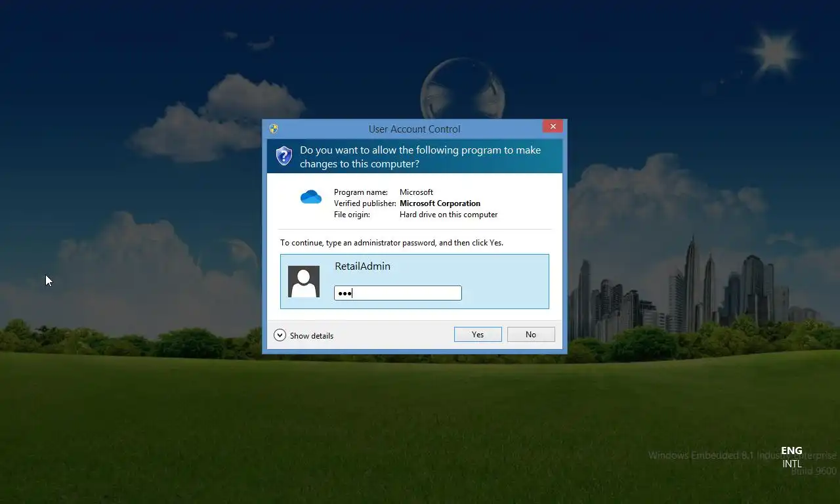Close the User Account Control dialog
The height and width of the screenshot is (504, 840).
pyautogui.click(x=553, y=126)
